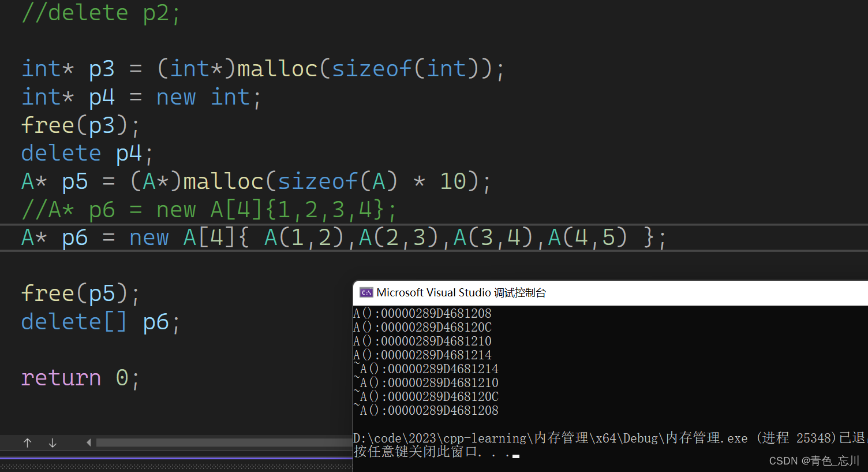The width and height of the screenshot is (868, 472).
Task: Click console output 'A():00000289D4681210'
Action: [x=422, y=341]
